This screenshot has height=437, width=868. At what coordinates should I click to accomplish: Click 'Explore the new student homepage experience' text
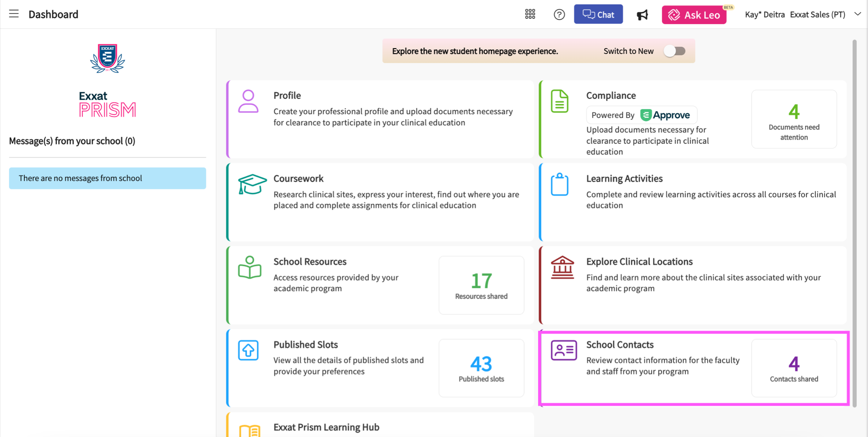pos(475,51)
